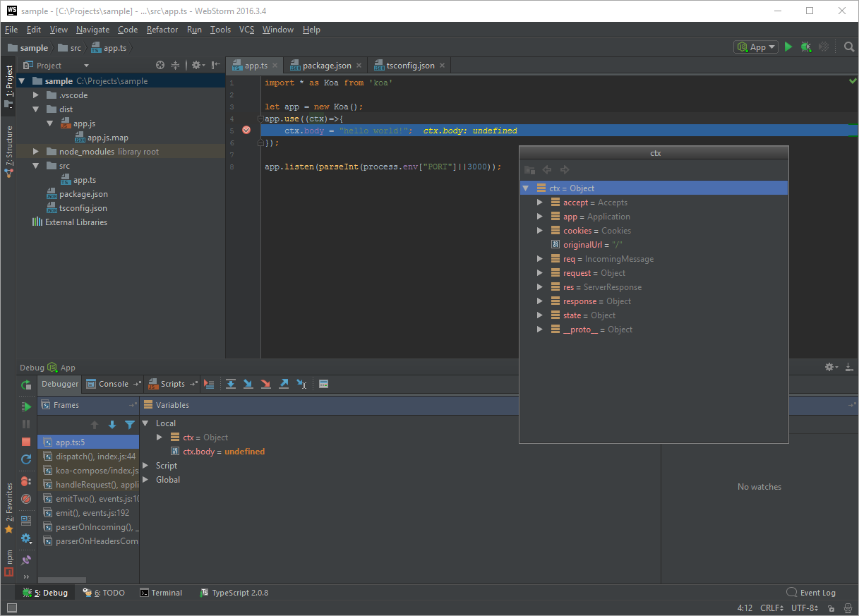Screen dimensions: 859x616
Task: Click the blue reload icon in Debug sidebar
Action: (26, 459)
